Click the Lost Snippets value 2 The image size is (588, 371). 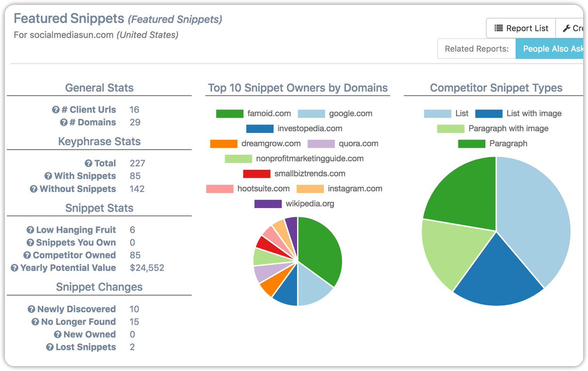point(133,347)
